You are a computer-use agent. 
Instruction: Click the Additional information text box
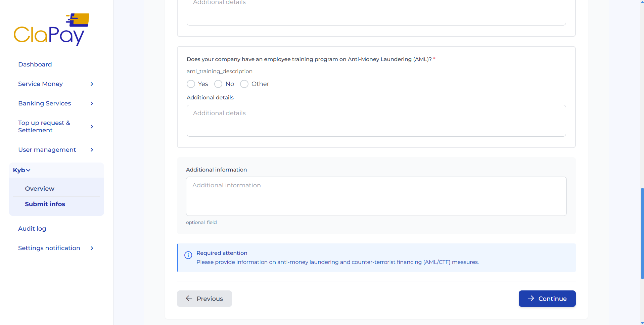coord(376,196)
